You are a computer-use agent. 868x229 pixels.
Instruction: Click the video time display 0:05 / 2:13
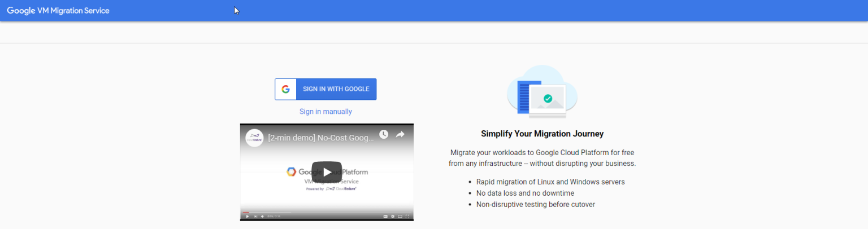pyautogui.click(x=274, y=217)
